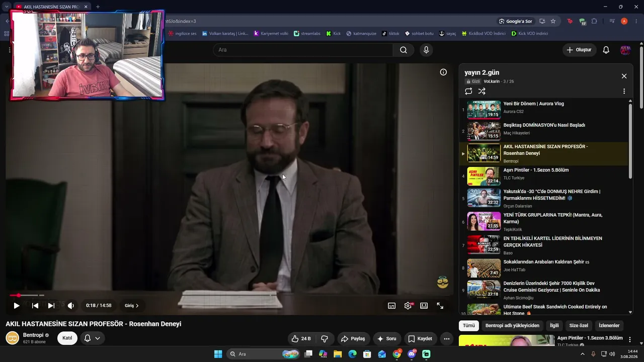644x362 pixels.
Task: Mute the video volume
Action: click(71, 305)
